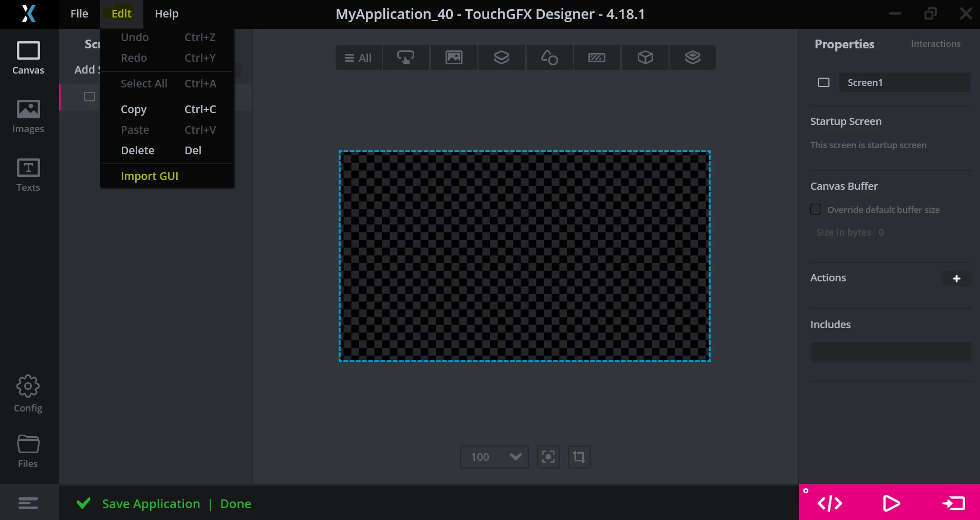Open the Config settings
The height and width of the screenshot is (520, 980).
tap(28, 394)
